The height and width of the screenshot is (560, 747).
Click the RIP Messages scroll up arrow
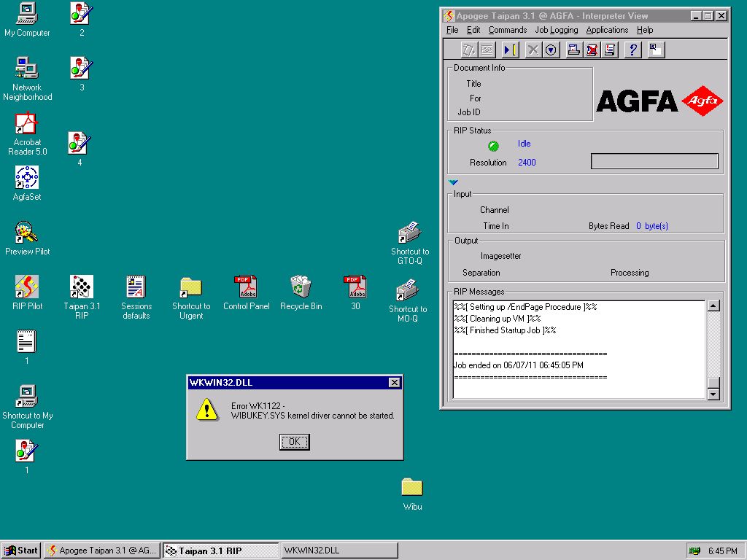(x=713, y=306)
